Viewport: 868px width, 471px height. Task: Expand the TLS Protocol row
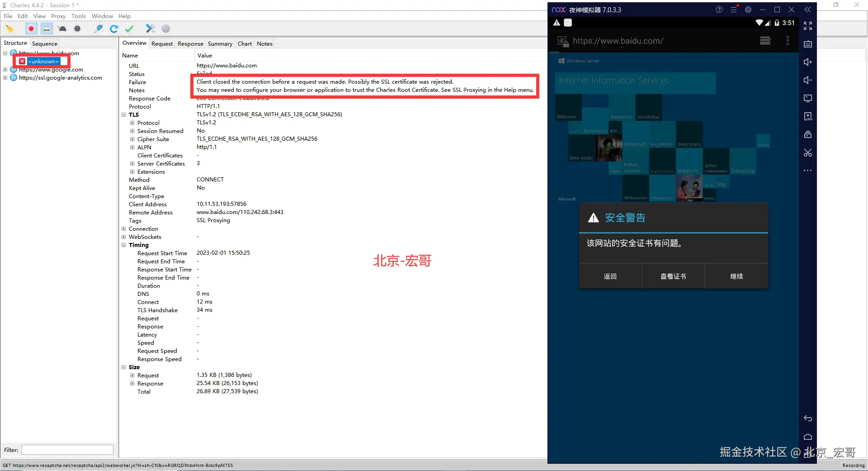tap(132, 123)
